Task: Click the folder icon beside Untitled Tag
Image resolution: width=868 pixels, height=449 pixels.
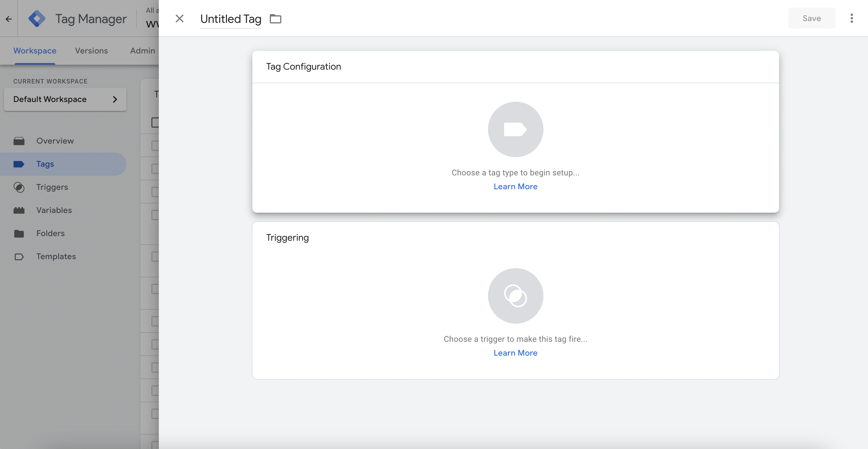Action: click(x=275, y=19)
